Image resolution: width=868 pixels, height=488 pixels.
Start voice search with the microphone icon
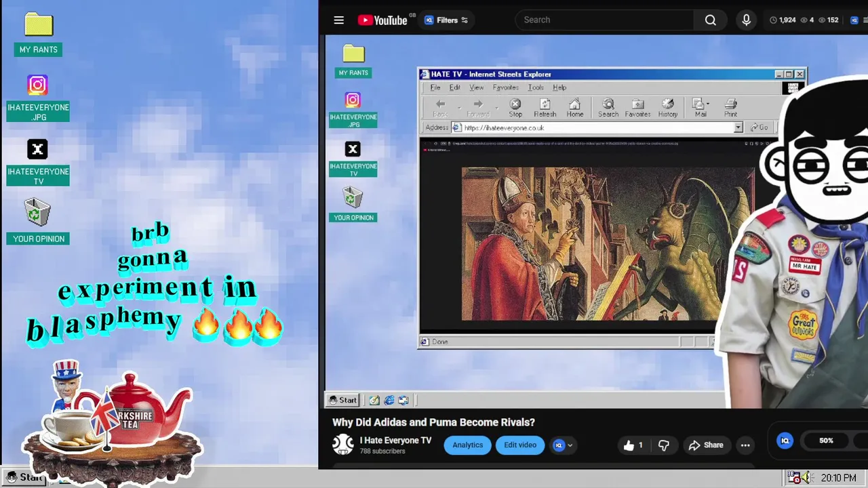click(x=746, y=20)
